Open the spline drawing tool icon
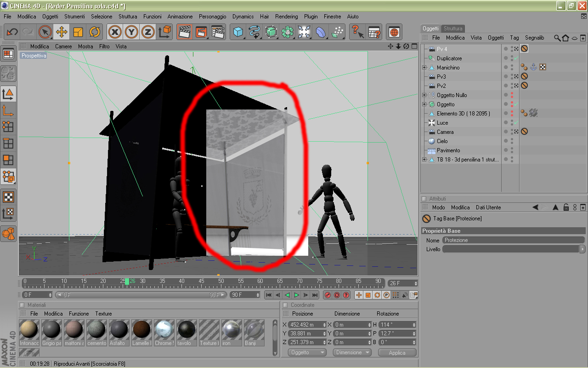The height and width of the screenshot is (368, 588). pos(254,32)
